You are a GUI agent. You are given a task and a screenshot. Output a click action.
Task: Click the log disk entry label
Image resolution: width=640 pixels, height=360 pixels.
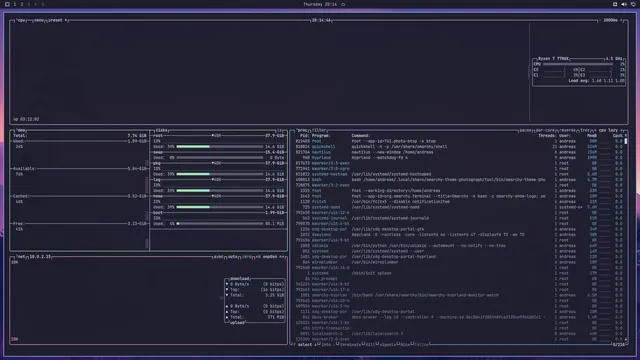pos(157,180)
